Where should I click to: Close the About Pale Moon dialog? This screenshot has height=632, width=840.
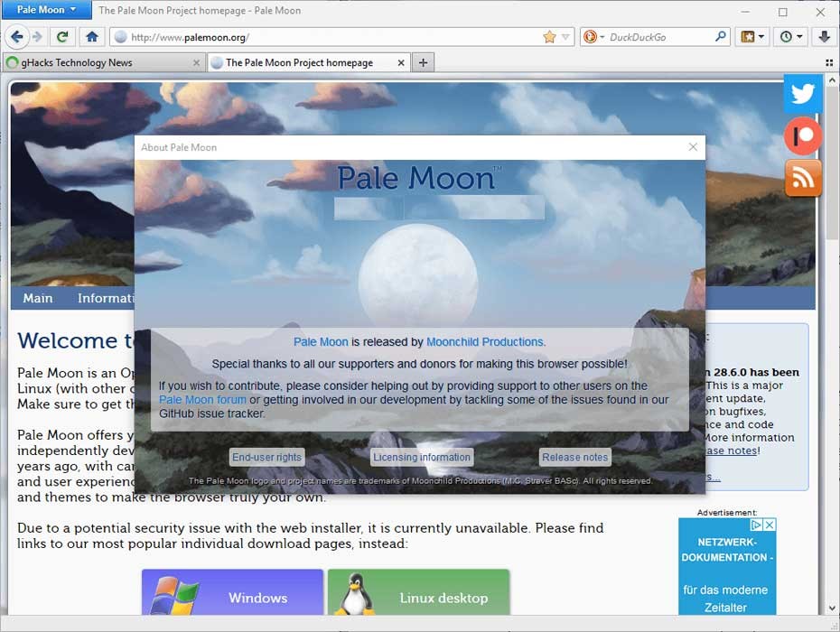click(x=693, y=147)
